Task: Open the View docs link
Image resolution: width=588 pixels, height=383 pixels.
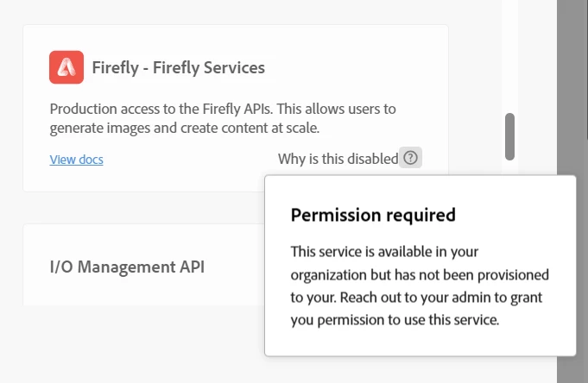Action: (x=77, y=160)
